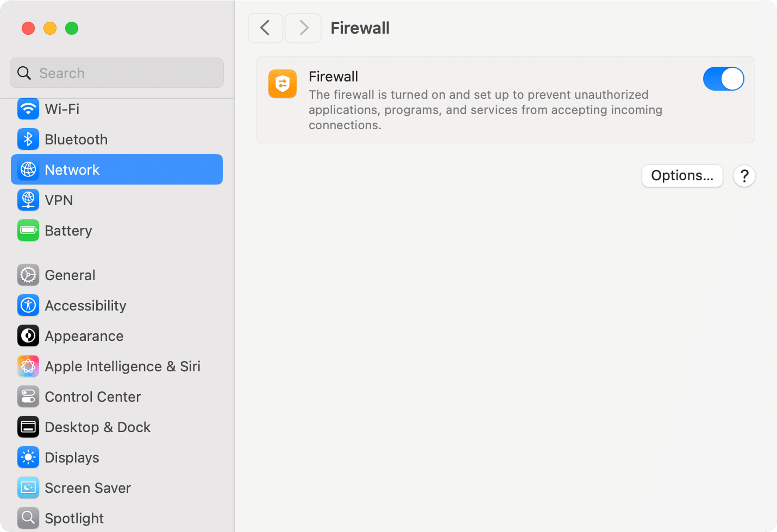Open Control Center settings
This screenshot has width=777, height=532.
93,396
